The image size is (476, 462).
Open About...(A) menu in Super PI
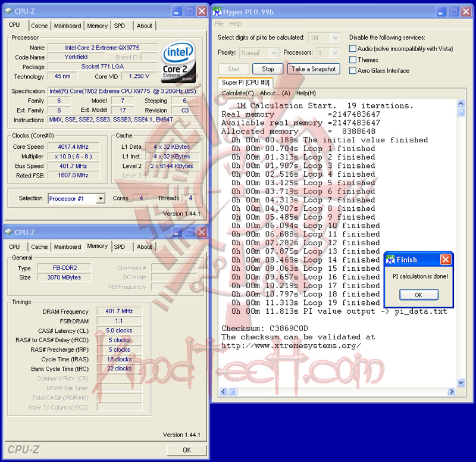pyautogui.click(x=275, y=93)
